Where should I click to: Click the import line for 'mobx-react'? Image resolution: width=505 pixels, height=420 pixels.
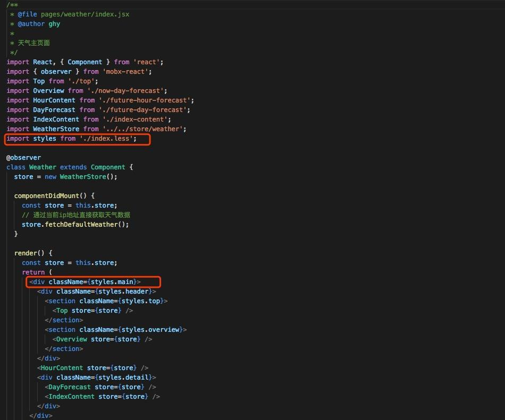point(79,72)
